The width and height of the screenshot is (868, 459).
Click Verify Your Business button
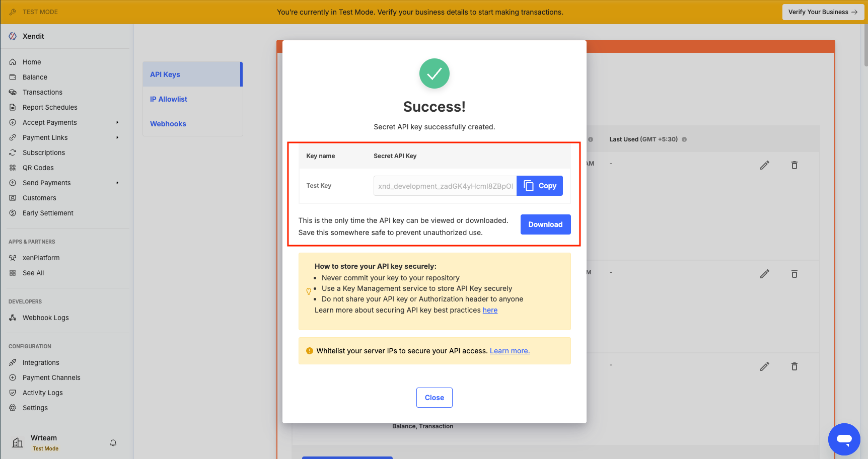click(823, 12)
